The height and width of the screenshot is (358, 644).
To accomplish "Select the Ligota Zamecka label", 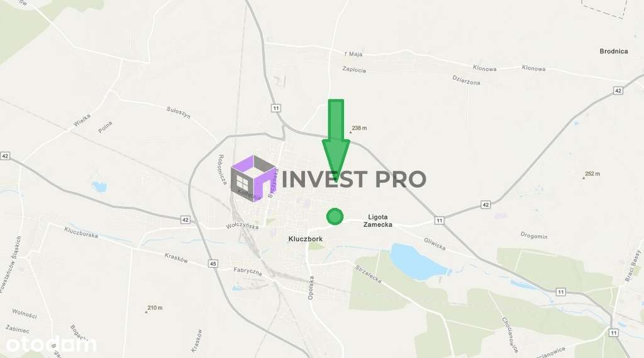I will coord(378,220).
